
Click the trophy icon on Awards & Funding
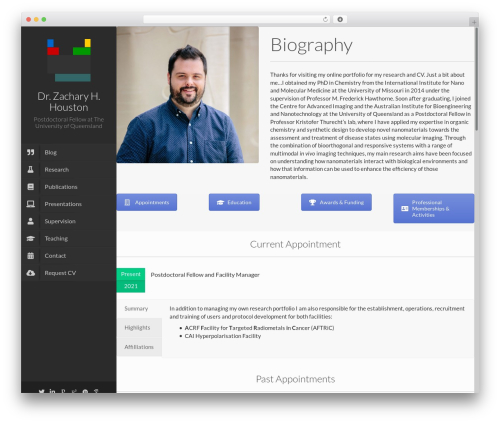tap(312, 202)
